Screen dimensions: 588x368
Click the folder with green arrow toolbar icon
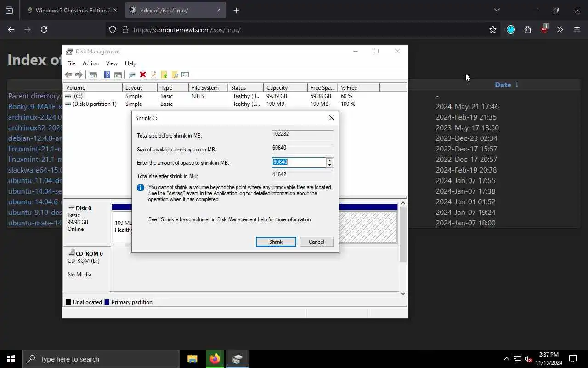click(164, 75)
